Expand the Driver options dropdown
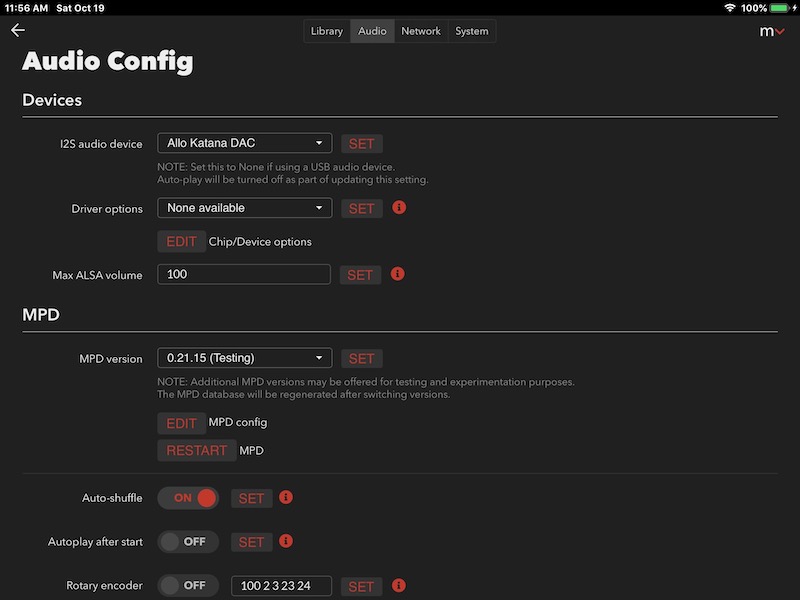 coord(245,208)
